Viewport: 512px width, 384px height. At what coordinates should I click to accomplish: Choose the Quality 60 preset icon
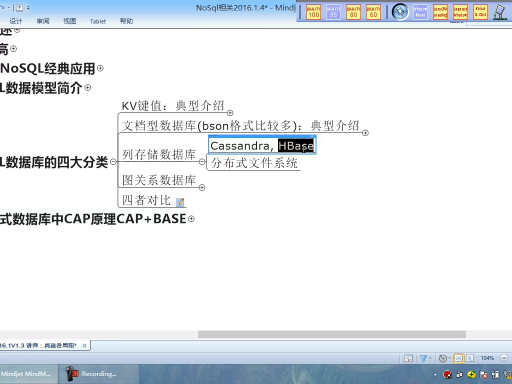(373, 12)
